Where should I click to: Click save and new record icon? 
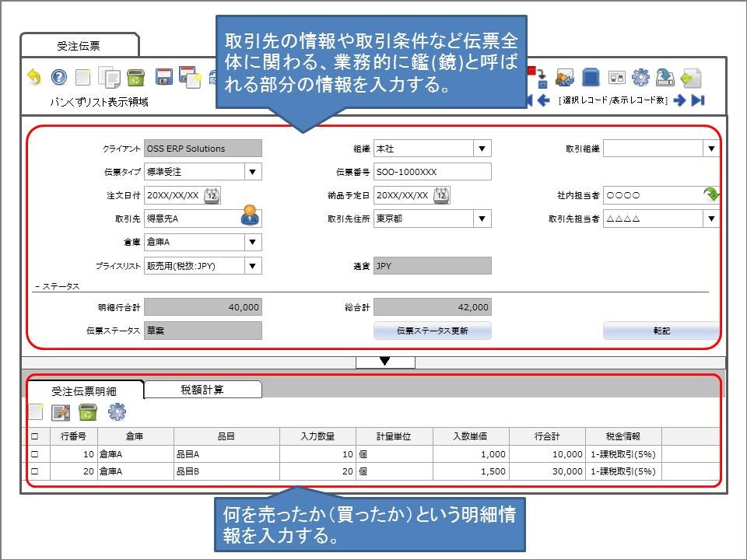(x=190, y=77)
